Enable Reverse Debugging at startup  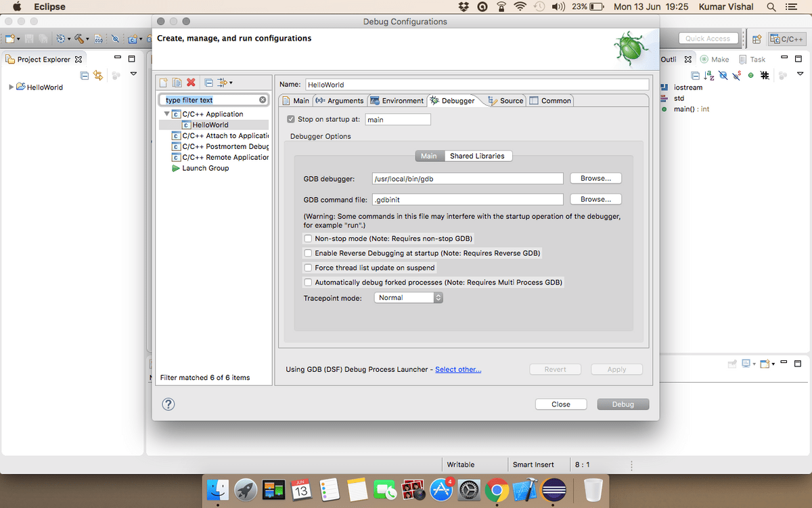(308, 253)
